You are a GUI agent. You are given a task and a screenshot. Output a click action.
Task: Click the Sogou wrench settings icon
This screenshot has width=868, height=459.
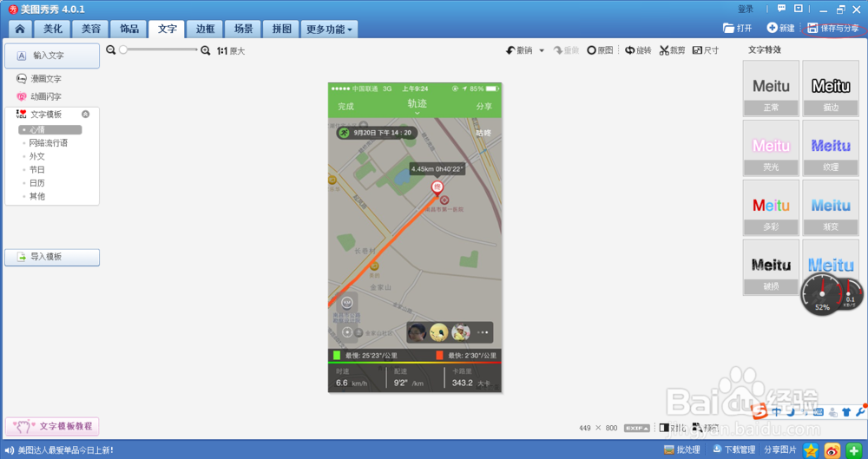point(860,412)
